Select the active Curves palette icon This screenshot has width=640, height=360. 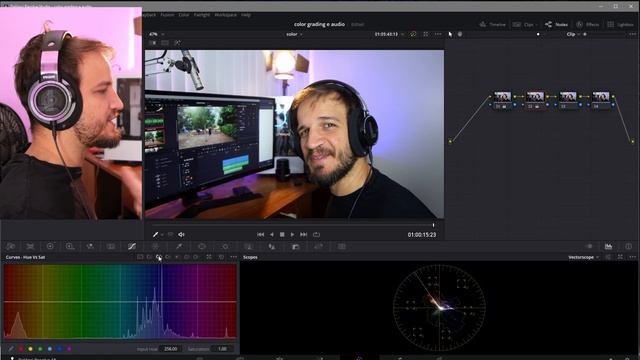pyautogui.click(x=131, y=246)
